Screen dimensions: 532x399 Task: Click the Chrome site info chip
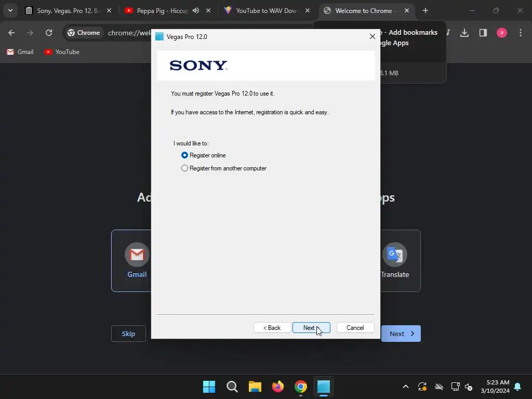coord(84,33)
